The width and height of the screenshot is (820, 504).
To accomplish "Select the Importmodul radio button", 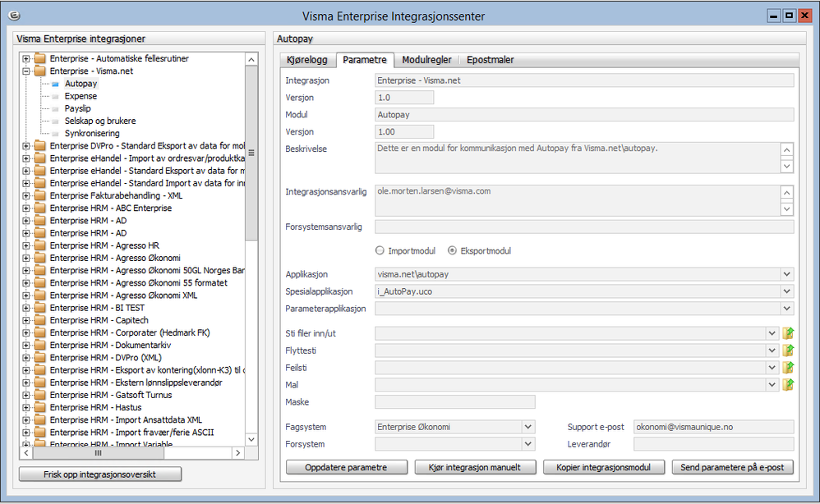I will pos(380,250).
